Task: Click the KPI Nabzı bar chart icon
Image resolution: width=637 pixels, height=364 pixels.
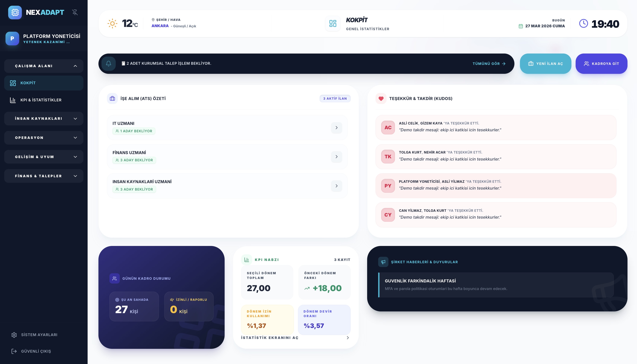Action: (246, 260)
